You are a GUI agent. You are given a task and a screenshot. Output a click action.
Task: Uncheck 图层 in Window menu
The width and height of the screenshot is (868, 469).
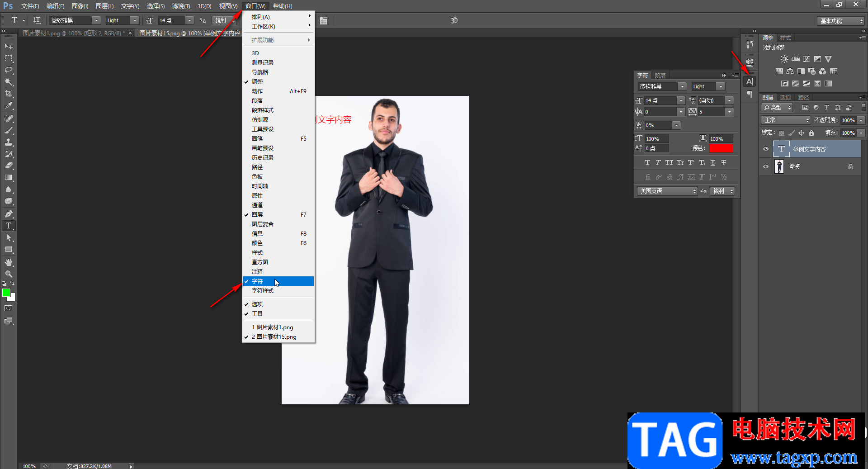coord(278,215)
